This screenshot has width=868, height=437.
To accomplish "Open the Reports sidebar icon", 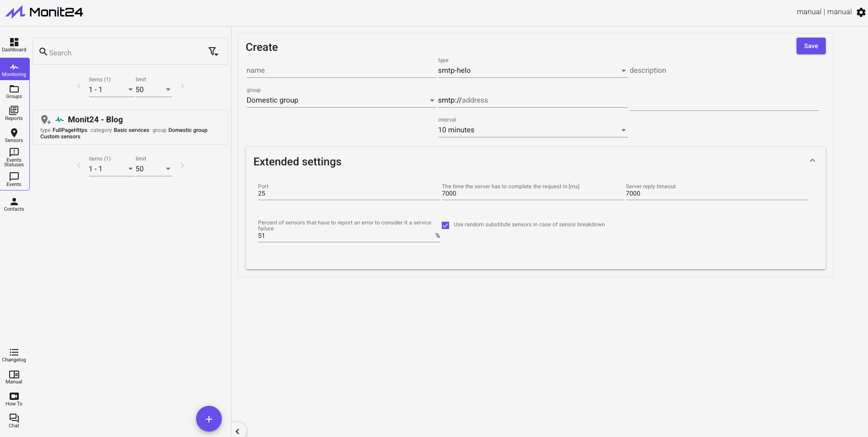I will tap(14, 110).
